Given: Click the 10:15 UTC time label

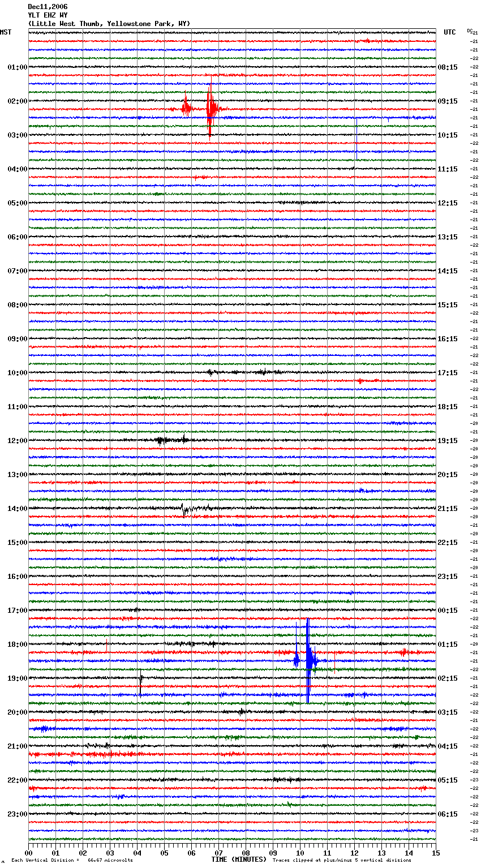Looking at the screenshot, I should [x=448, y=135].
